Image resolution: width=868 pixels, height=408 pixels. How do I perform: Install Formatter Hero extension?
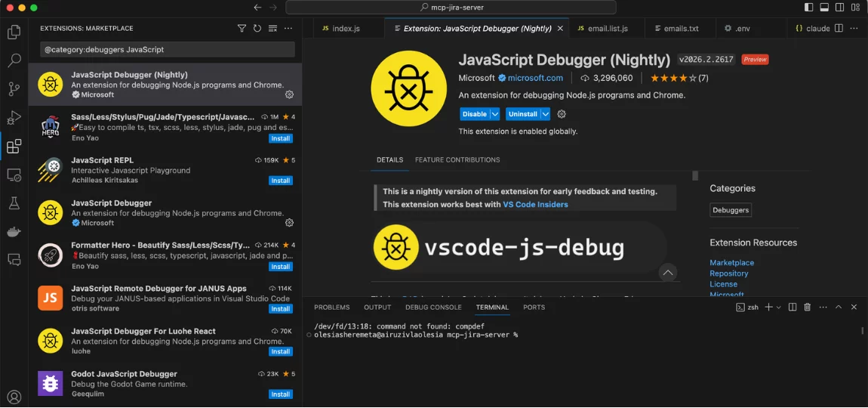pyautogui.click(x=281, y=267)
